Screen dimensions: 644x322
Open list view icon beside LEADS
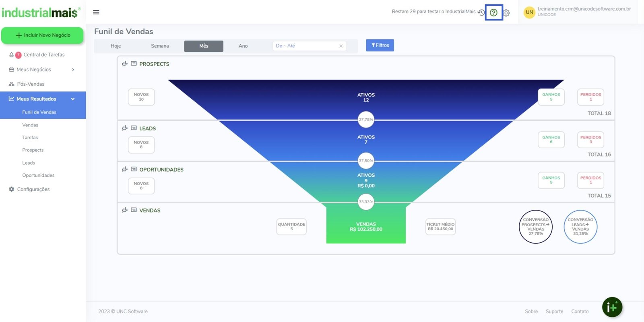tap(134, 128)
